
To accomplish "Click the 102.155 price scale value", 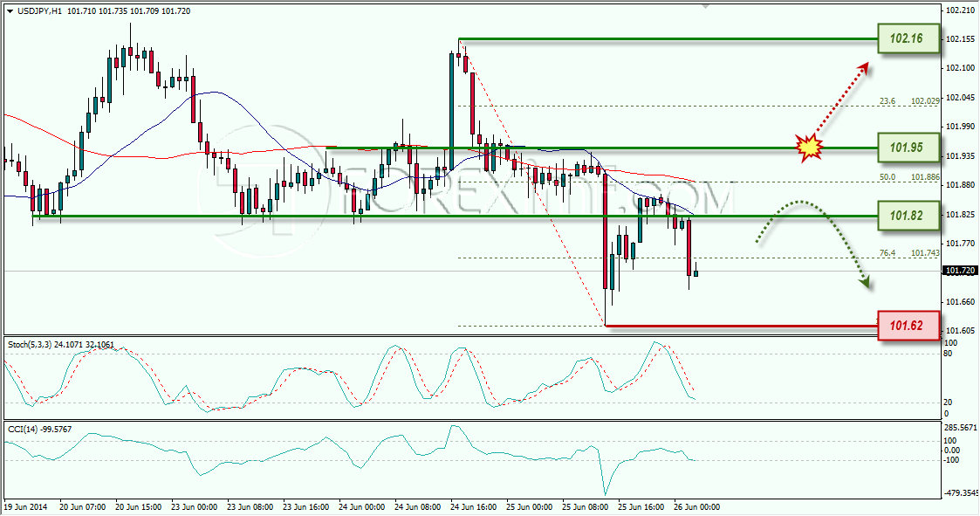I will tap(961, 38).
